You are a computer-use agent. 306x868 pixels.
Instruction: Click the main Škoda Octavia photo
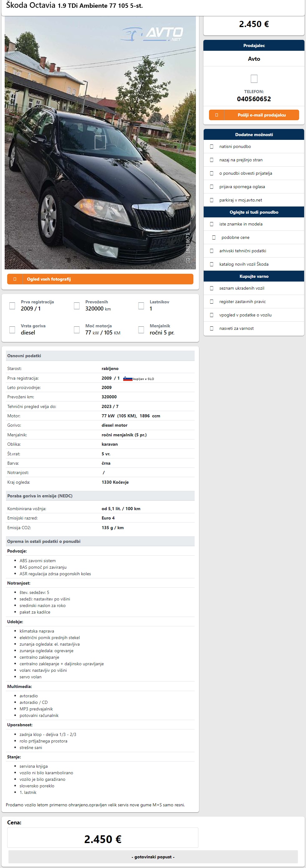click(x=100, y=143)
